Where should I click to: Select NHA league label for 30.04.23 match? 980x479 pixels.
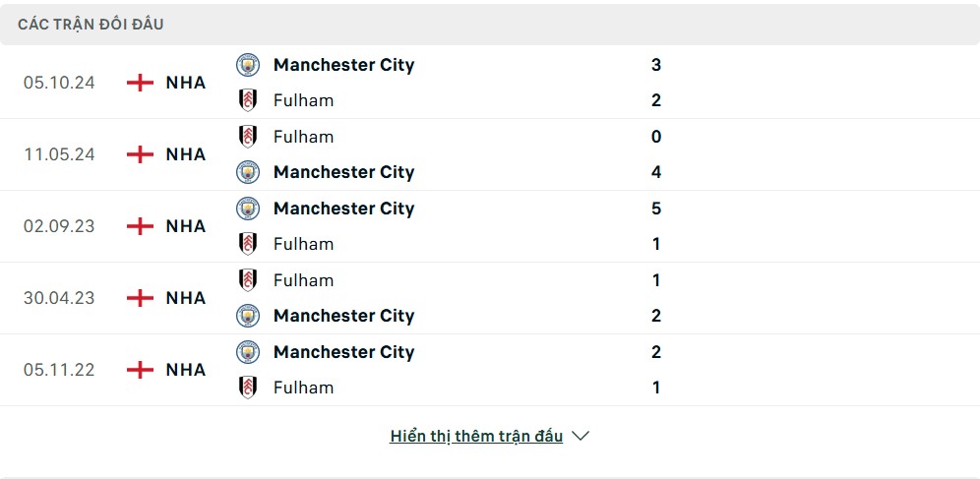coord(186,298)
